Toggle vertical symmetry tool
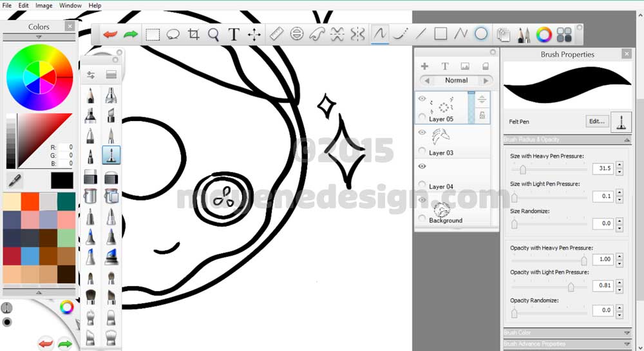This screenshot has height=351, width=644. [357, 34]
